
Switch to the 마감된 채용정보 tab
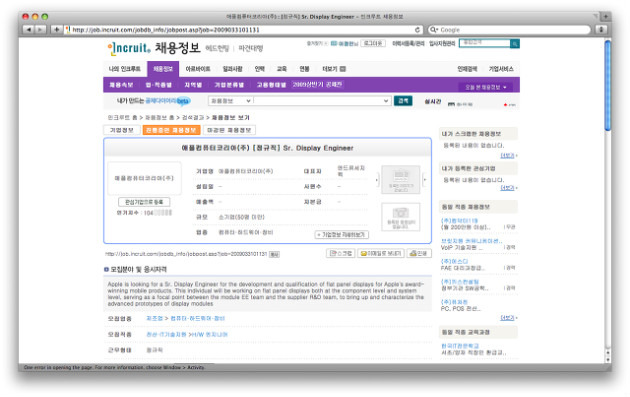tap(229, 130)
